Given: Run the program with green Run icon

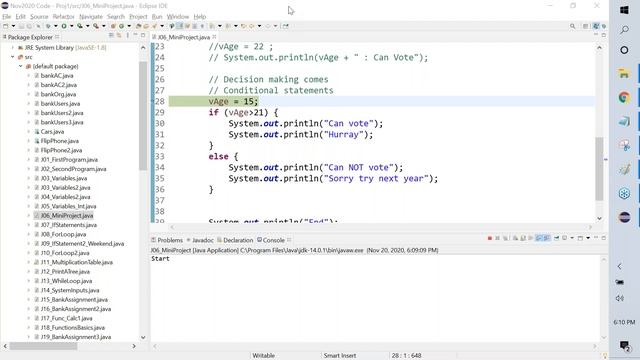Looking at the screenshot, I should (x=64, y=26).
